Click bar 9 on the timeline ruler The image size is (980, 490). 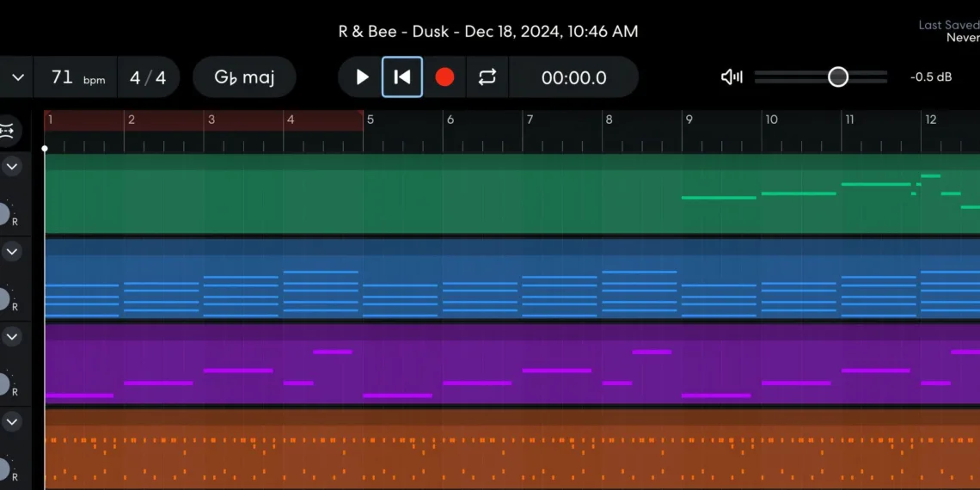689,120
